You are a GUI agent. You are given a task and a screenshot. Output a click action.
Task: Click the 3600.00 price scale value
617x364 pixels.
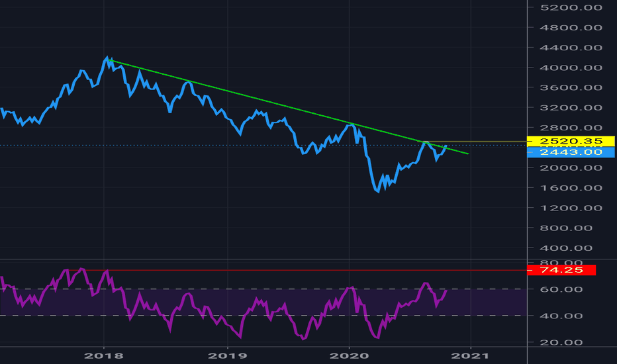(x=571, y=87)
